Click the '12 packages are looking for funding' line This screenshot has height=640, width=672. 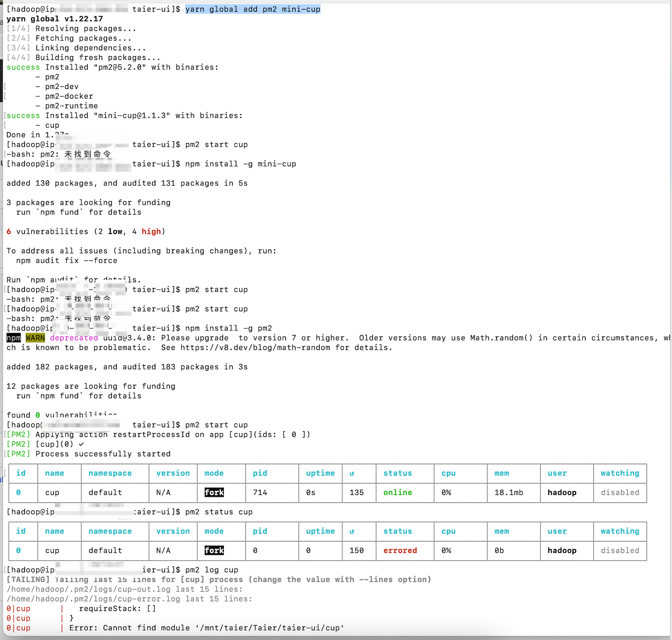(x=91, y=386)
